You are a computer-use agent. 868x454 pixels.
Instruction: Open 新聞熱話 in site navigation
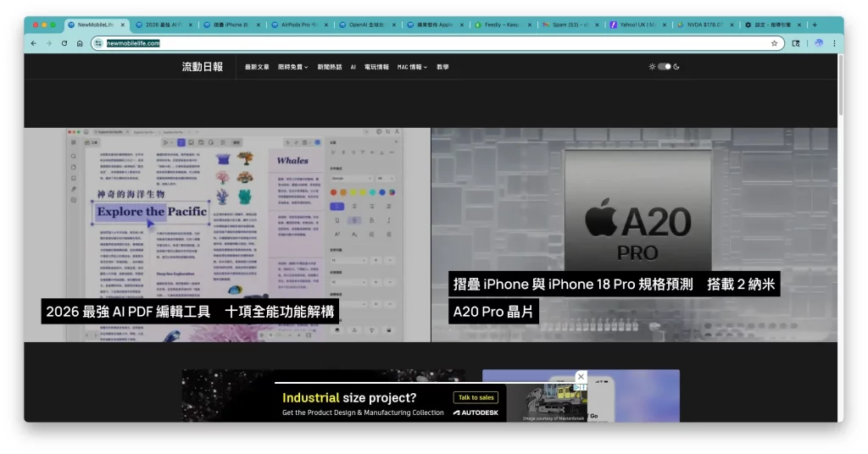point(330,67)
